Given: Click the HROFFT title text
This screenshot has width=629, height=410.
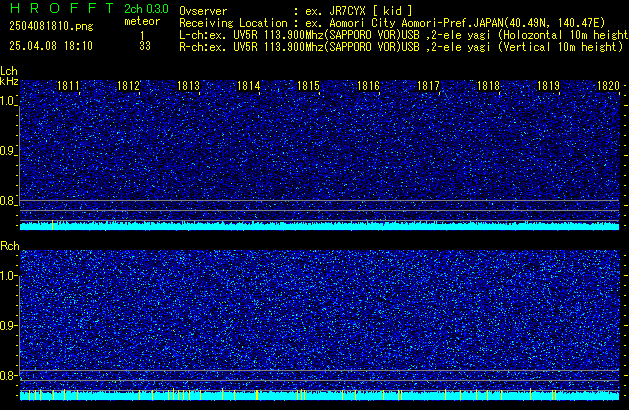Looking at the screenshot, I should pos(61,8).
